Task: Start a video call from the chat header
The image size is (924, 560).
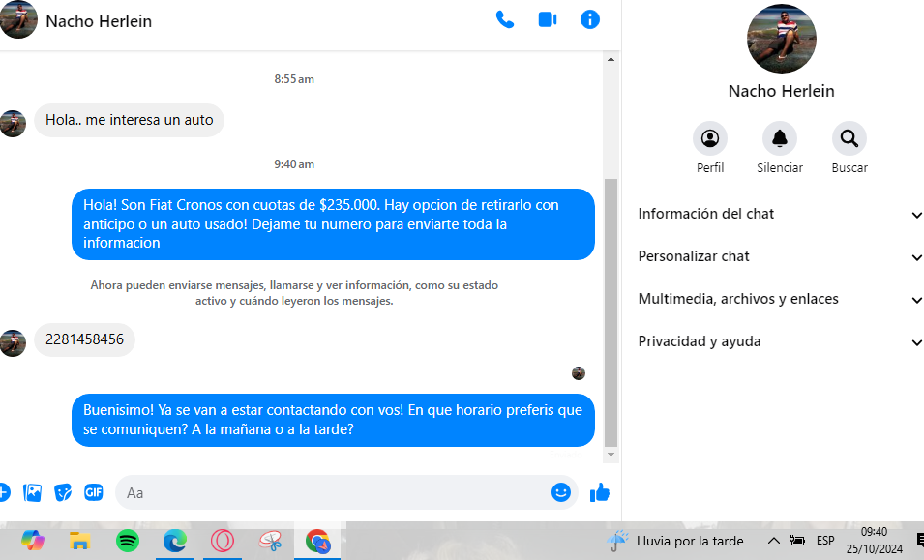Action: [x=548, y=19]
